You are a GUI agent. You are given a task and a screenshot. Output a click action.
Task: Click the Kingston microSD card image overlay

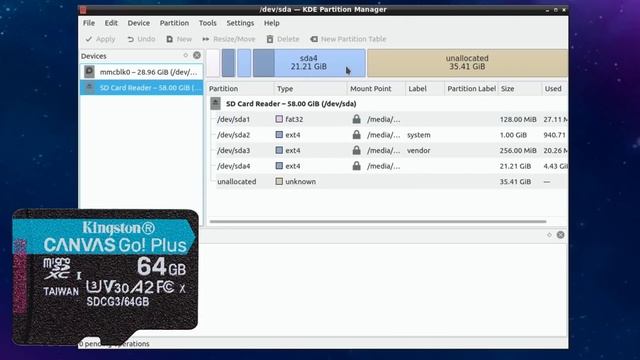tap(105, 277)
